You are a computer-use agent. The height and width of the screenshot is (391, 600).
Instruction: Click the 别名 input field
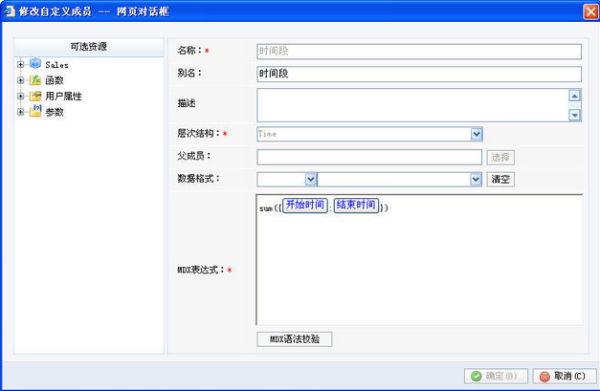click(x=419, y=74)
